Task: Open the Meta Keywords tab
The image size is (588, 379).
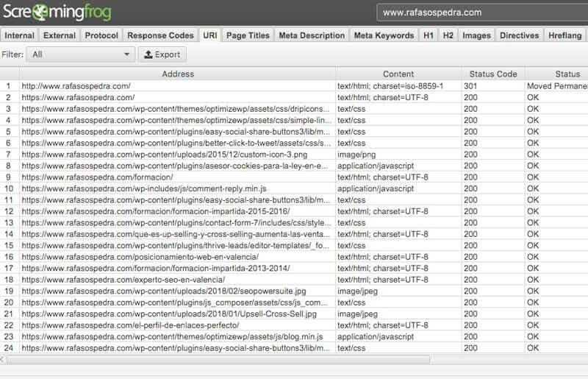Action: tap(384, 35)
